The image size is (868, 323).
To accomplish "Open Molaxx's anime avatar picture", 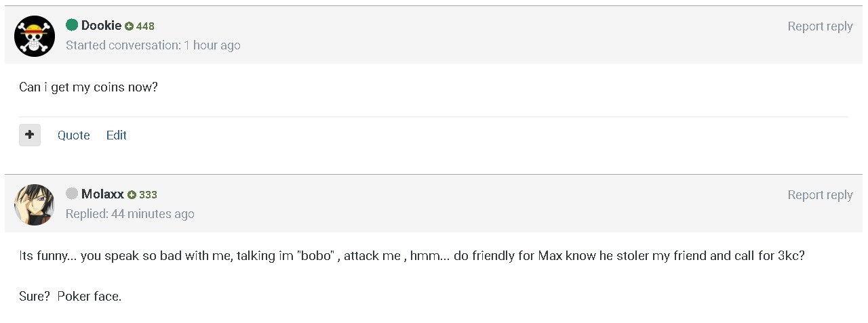I will 35,204.
